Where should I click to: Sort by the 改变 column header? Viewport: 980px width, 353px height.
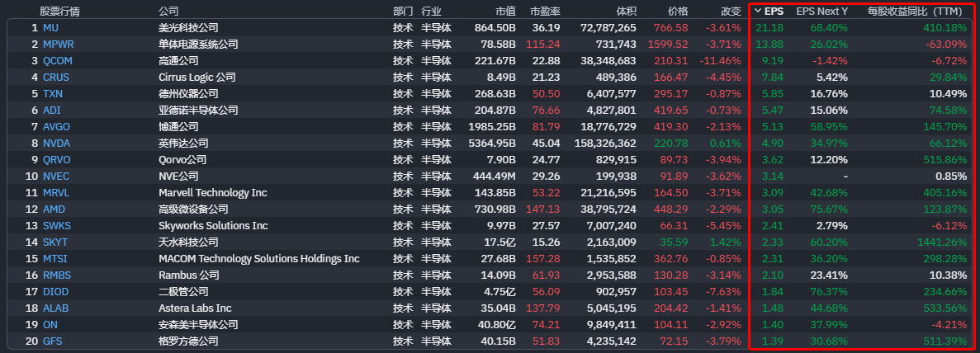(x=731, y=11)
